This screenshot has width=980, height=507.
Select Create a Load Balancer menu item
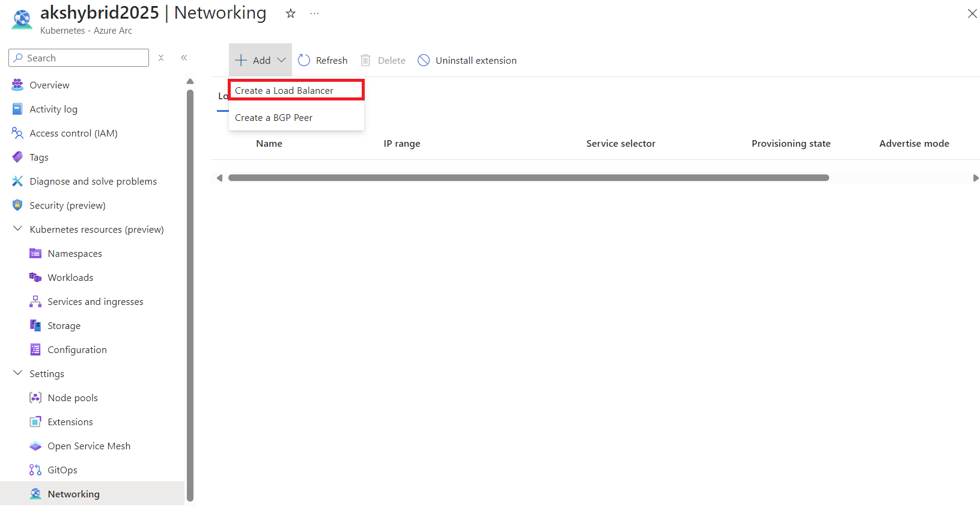coord(296,90)
